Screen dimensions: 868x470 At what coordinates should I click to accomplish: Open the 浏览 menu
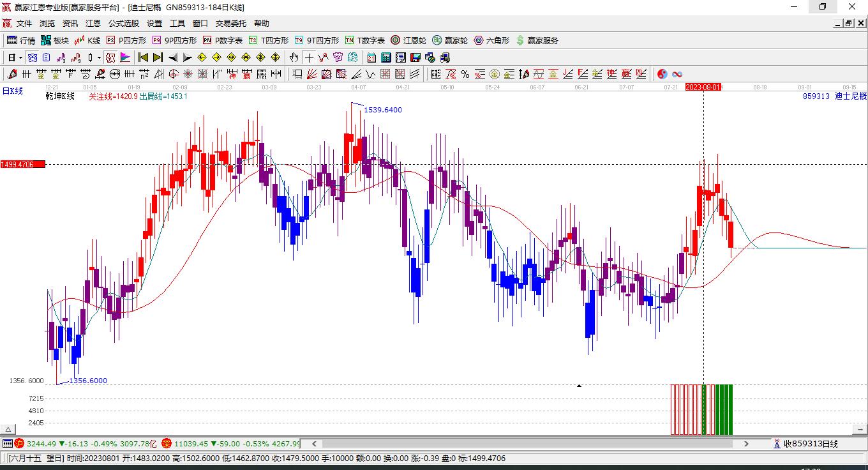[x=47, y=24]
